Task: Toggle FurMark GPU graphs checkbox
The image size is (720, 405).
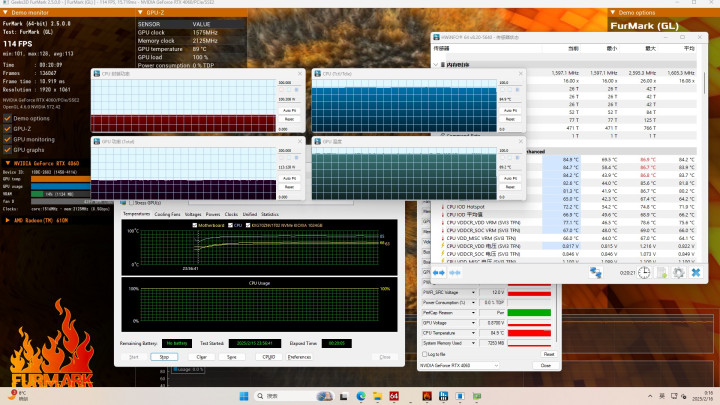Action: click(x=7, y=150)
